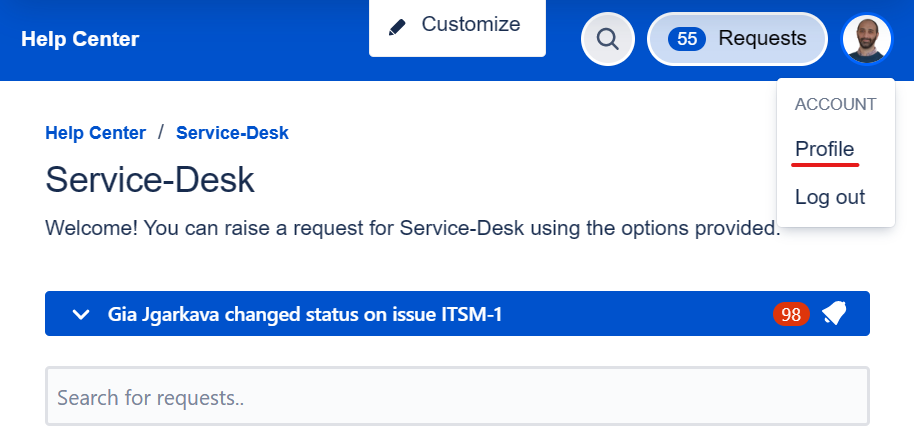Click the pencil icon on Customize

pyautogui.click(x=397, y=27)
